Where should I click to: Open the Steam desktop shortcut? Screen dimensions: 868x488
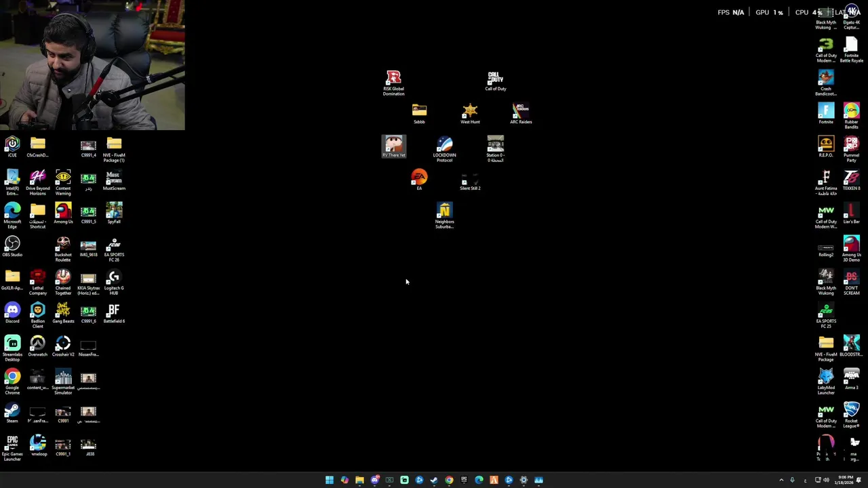pos(12,413)
